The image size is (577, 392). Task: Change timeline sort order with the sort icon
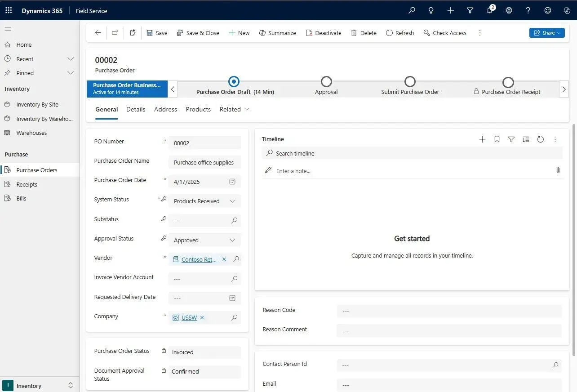pyautogui.click(x=526, y=139)
